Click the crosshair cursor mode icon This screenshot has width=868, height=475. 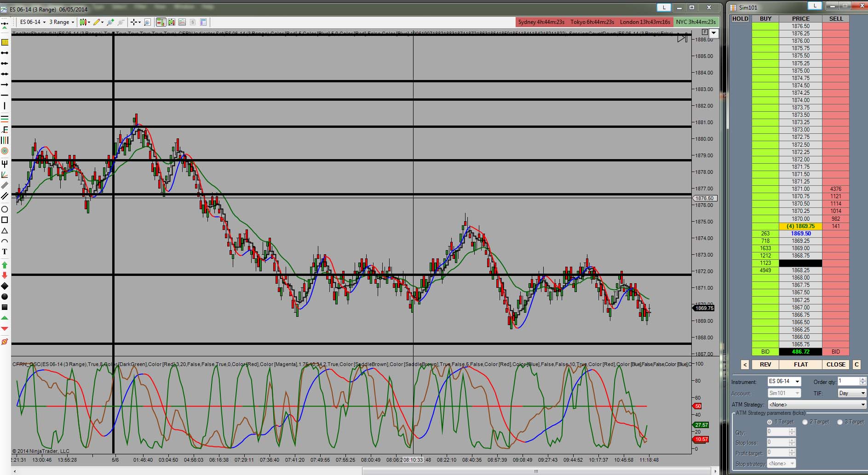[134, 22]
